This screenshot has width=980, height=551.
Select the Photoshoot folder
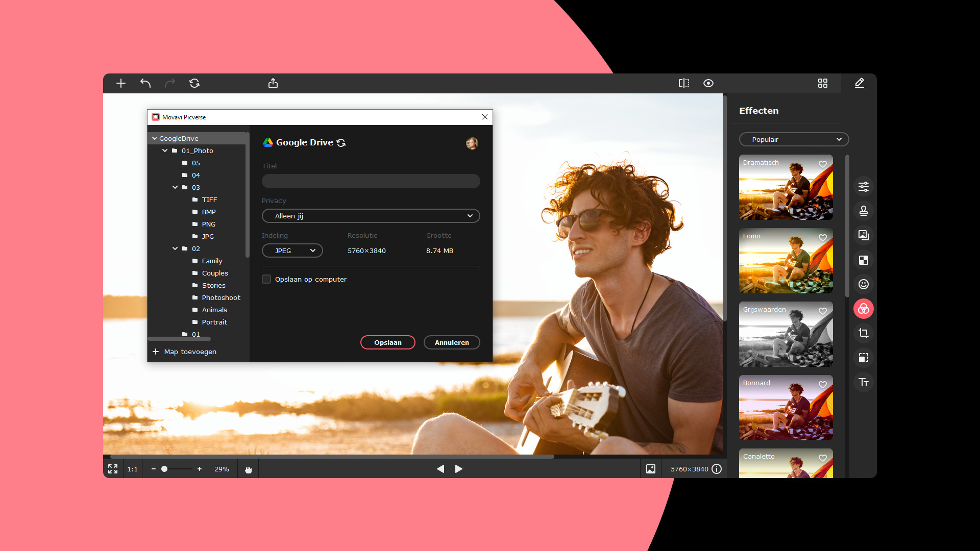coord(220,297)
